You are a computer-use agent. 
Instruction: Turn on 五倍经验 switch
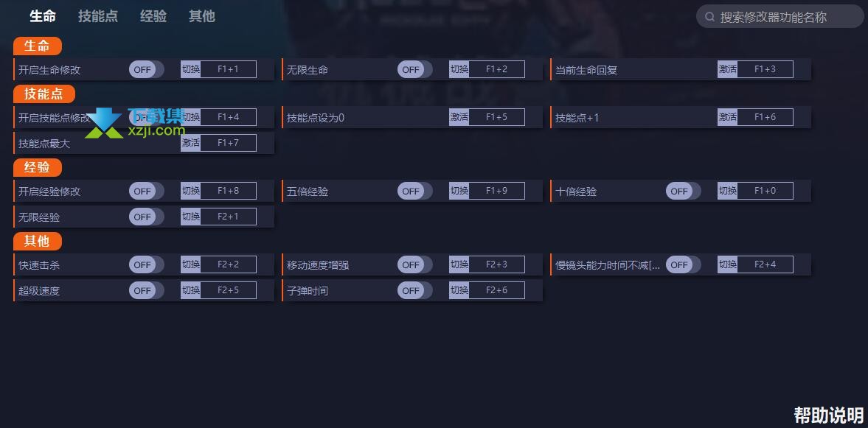(x=414, y=191)
